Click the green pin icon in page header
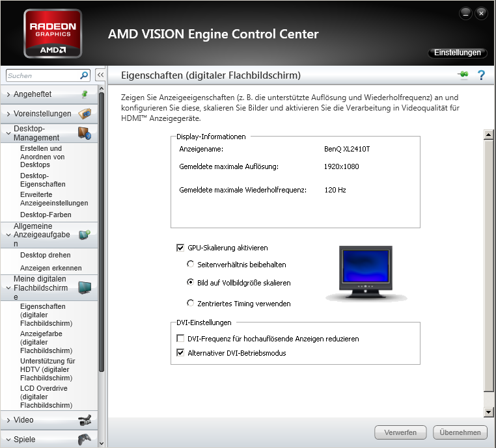This screenshot has height=448, width=496. 463,75
